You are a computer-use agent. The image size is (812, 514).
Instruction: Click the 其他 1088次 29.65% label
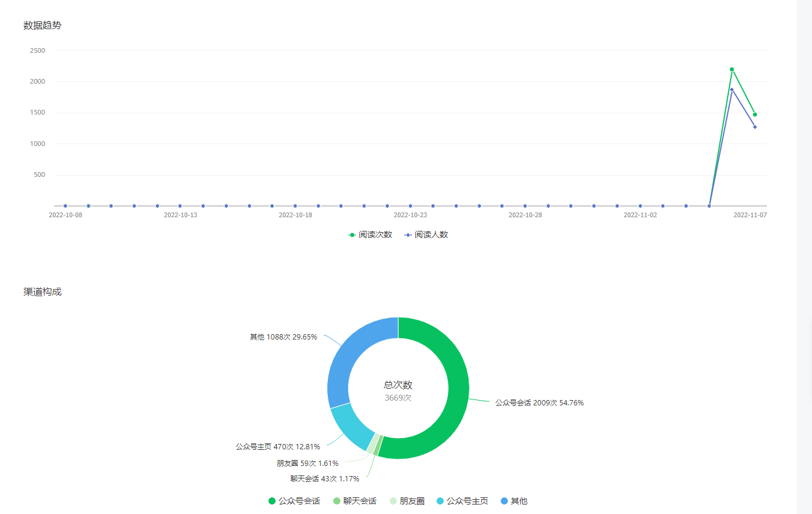pyautogui.click(x=283, y=337)
